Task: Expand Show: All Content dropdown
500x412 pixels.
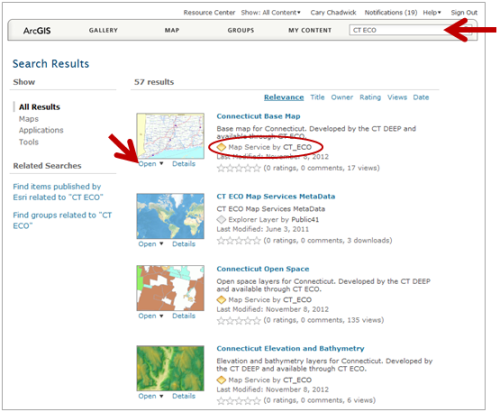Action: coord(271,13)
